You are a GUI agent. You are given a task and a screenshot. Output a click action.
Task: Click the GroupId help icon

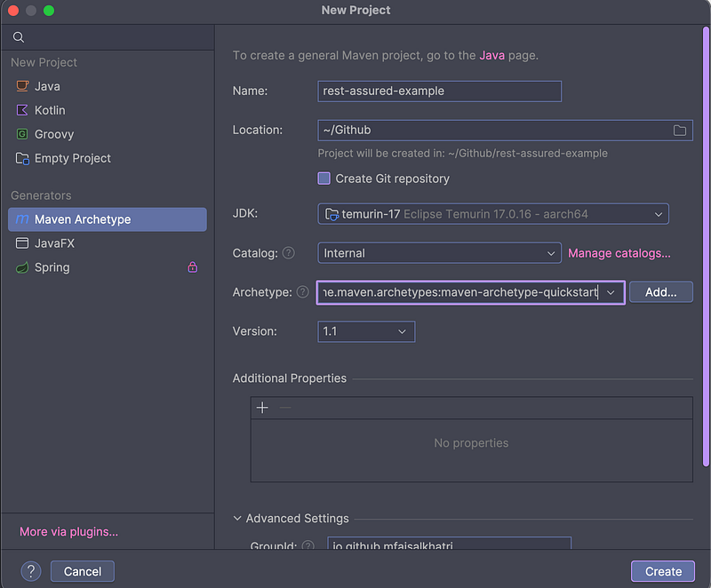(x=308, y=545)
